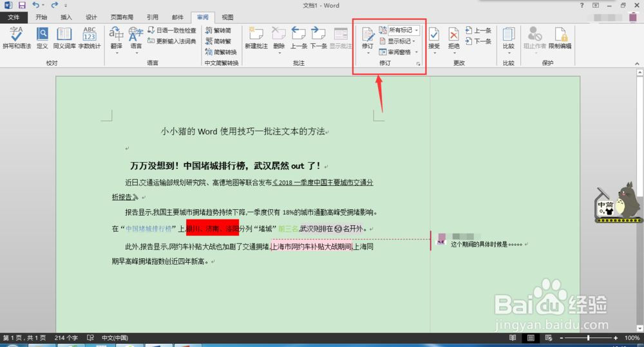Expand the Accept dropdown arrow
Image resolution: width=644 pixels, height=347 pixels.
click(434, 53)
